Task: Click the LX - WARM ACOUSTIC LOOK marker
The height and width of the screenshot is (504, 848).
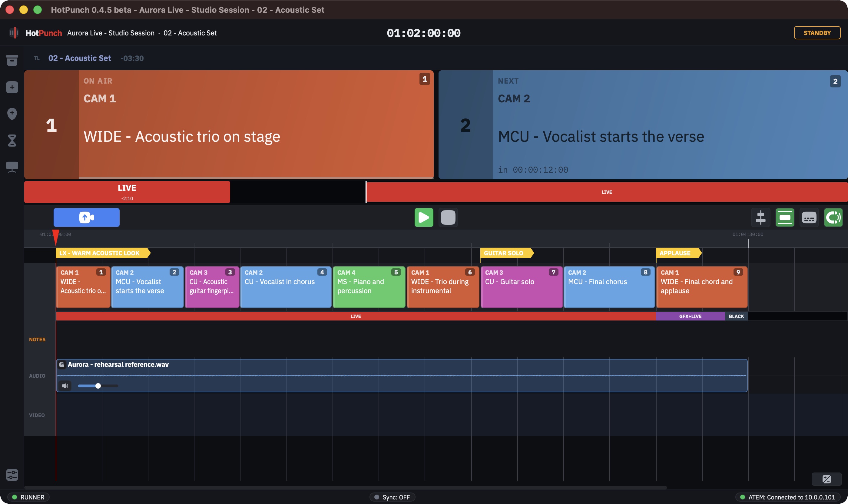Action: (x=103, y=253)
